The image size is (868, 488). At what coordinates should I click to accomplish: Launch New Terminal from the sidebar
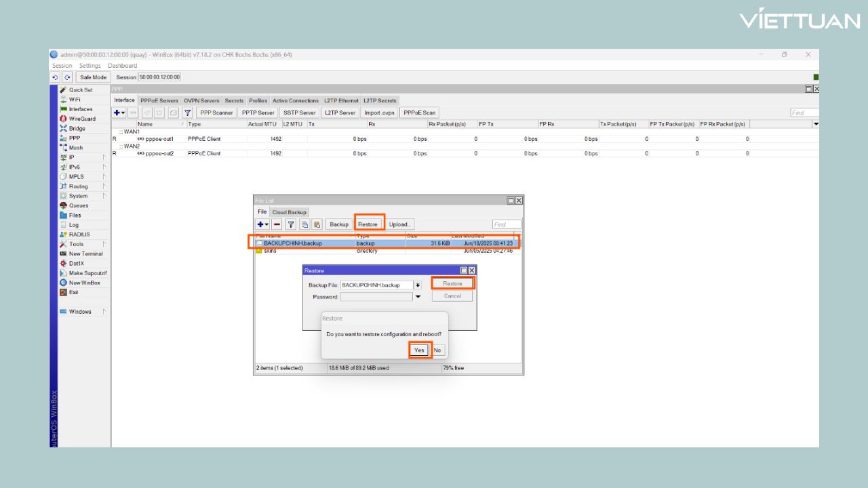(x=85, y=253)
